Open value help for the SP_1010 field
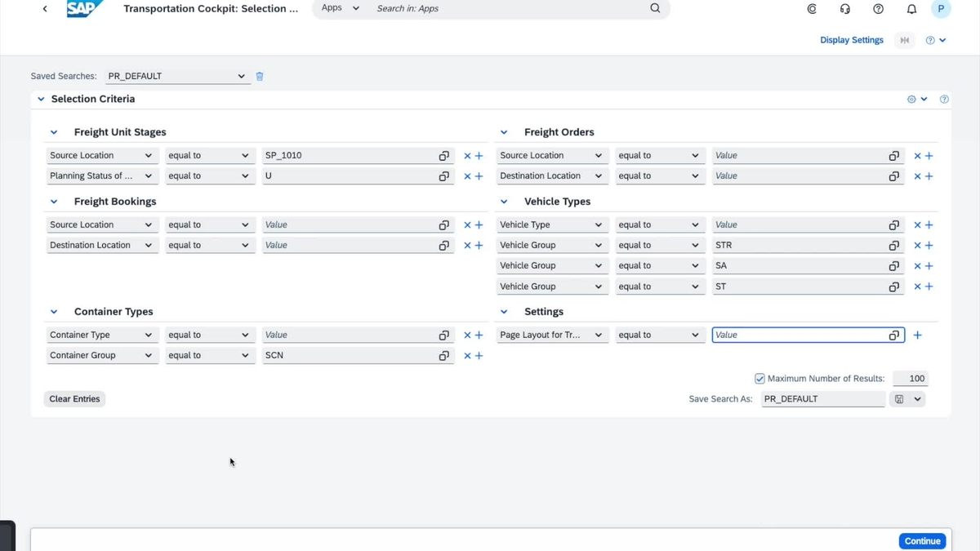 click(x=443, y=155)
